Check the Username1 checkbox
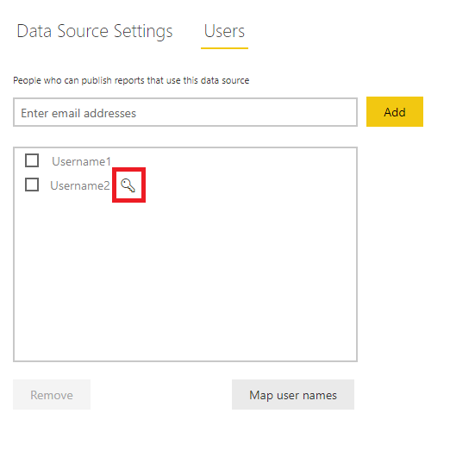Viewport: 475px width, 476px height. [x=32, y=160]
